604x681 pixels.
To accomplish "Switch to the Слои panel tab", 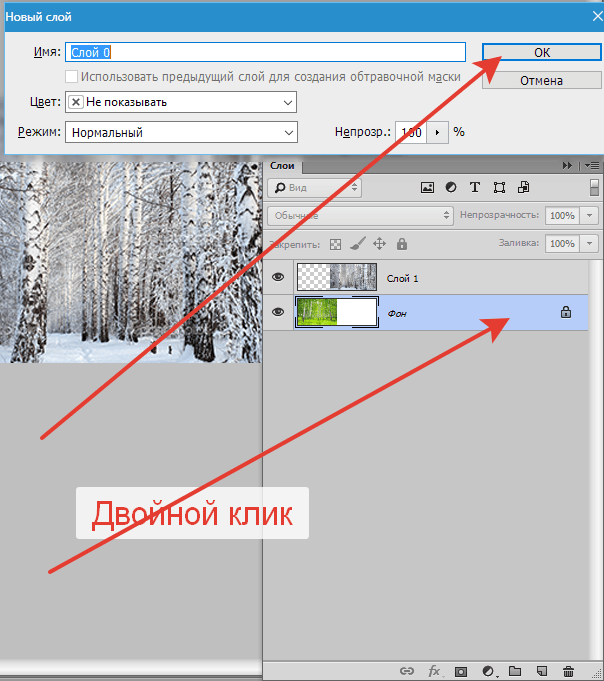I will 284,166.
